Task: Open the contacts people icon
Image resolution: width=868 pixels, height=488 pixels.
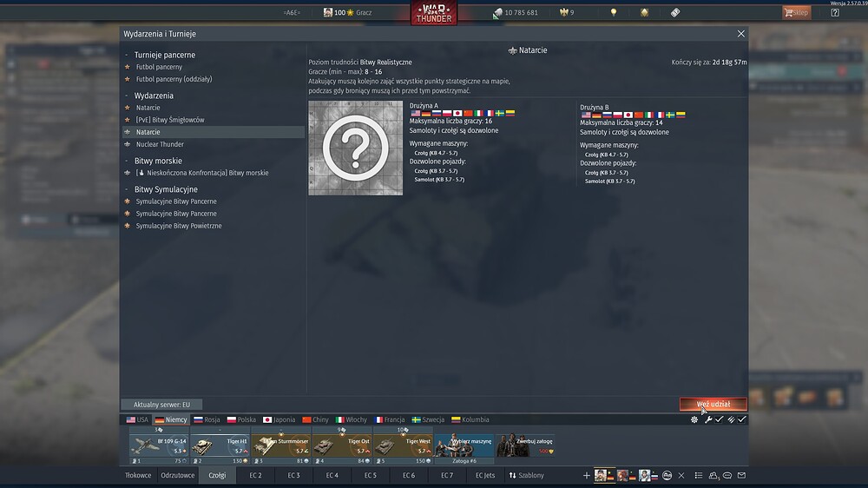Action: [713, 475]
